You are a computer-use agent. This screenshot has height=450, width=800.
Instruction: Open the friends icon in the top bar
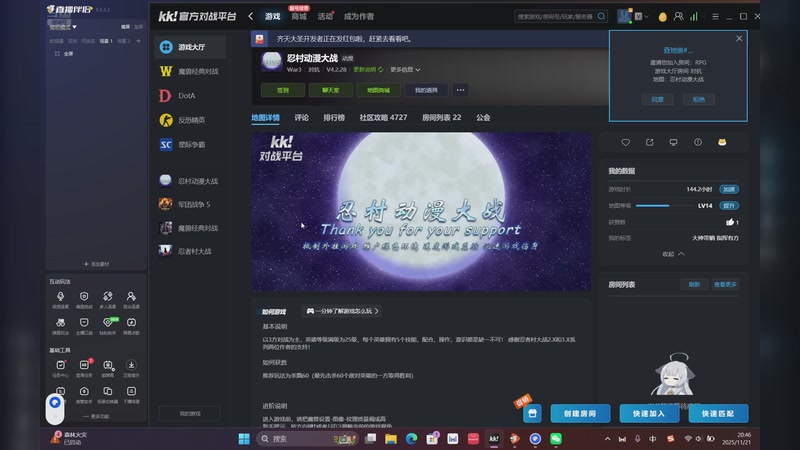[x=678, y=17]
